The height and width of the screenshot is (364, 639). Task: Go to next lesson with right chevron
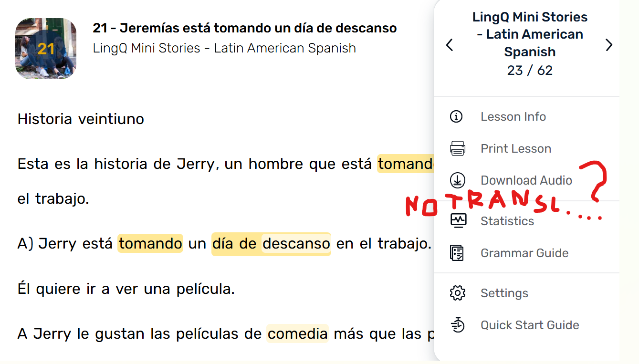pyautogui.click(x=609, y=45)
